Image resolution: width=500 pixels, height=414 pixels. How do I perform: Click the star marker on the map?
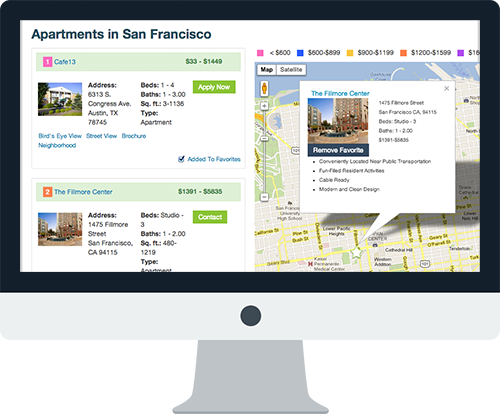click(x=357, y=253)
